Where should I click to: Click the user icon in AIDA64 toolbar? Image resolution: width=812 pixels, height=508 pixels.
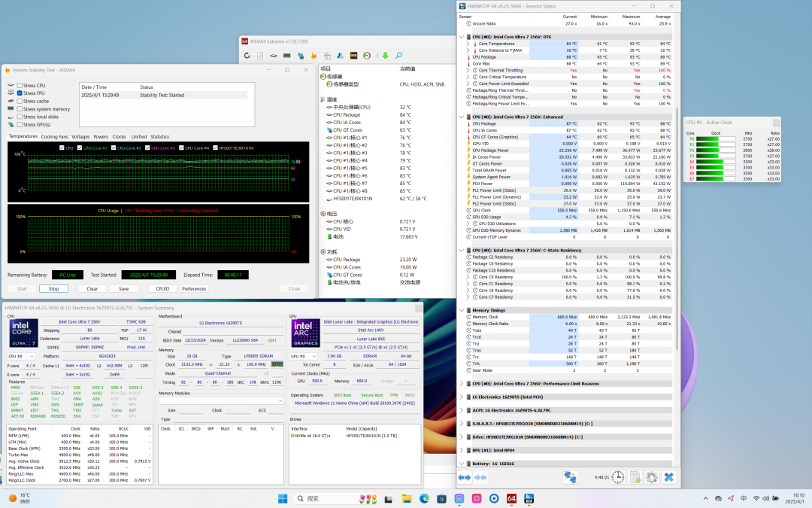(x=341, y=56)
